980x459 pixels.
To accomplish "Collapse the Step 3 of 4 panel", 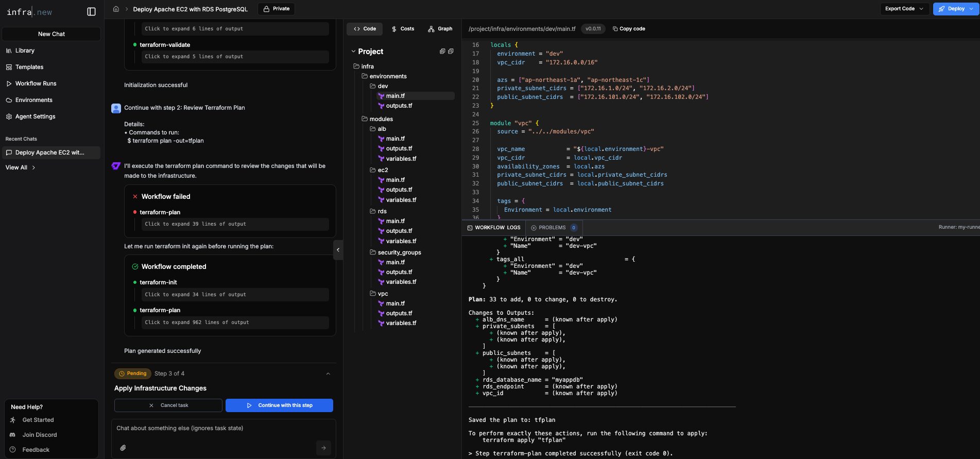I will coord(328,374).
